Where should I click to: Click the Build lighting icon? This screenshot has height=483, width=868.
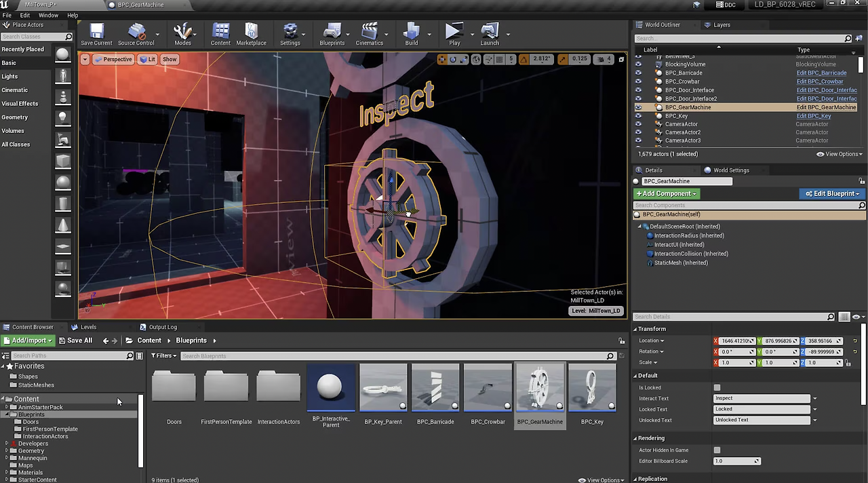point(411,33)
